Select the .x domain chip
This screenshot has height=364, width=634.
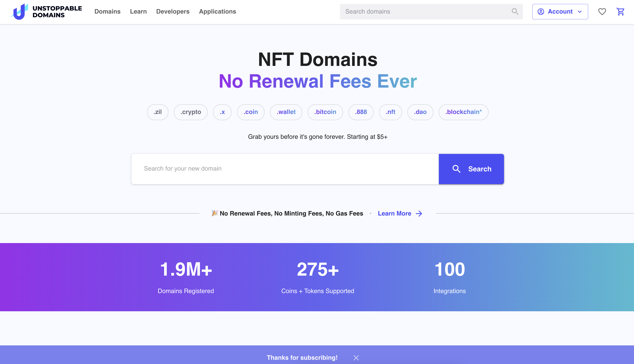(x=222, y=112)
